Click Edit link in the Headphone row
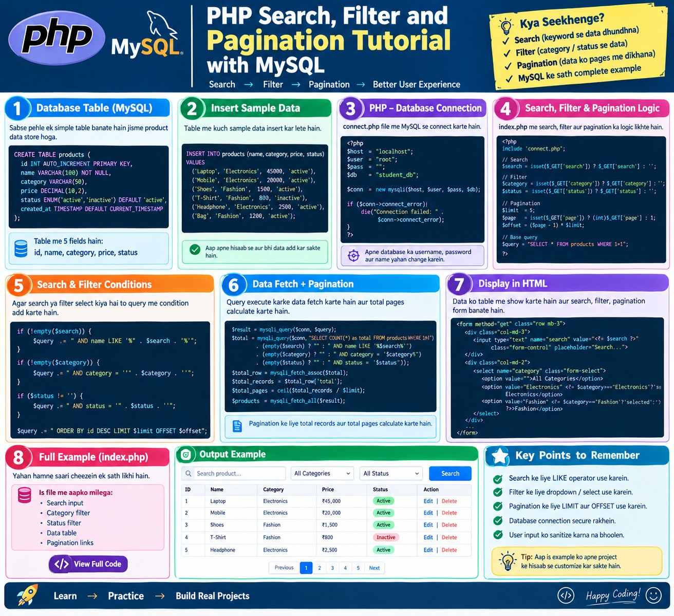This screenshot has height=616, width=674. tap(428, 550)
